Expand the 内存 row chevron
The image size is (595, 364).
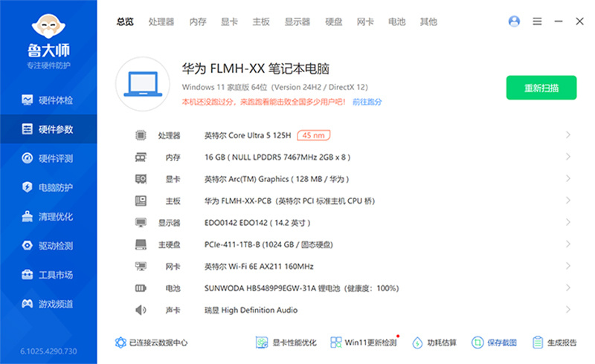(568, 157)
